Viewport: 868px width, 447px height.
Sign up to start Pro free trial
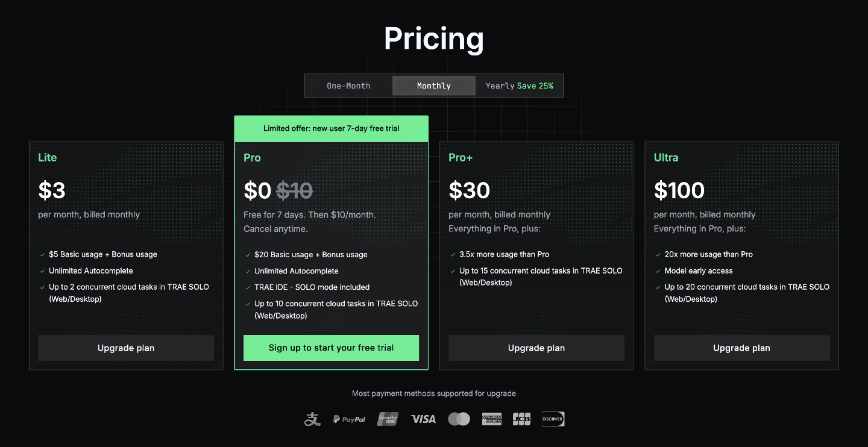(x=331, y=348)
